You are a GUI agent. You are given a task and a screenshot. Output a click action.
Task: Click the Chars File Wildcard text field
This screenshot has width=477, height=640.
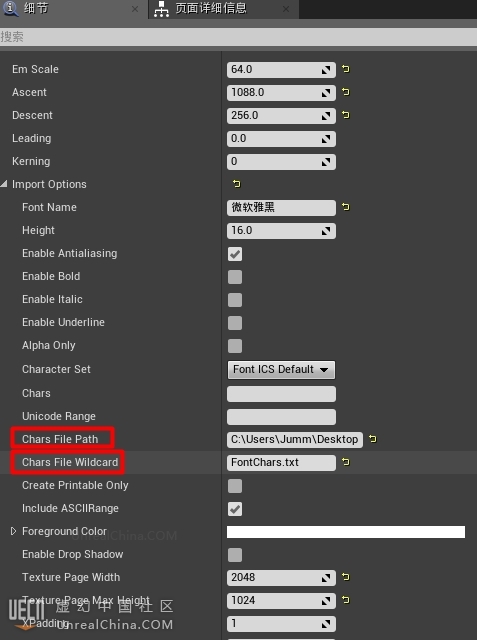pyautogui.click(x=281, y=463)
